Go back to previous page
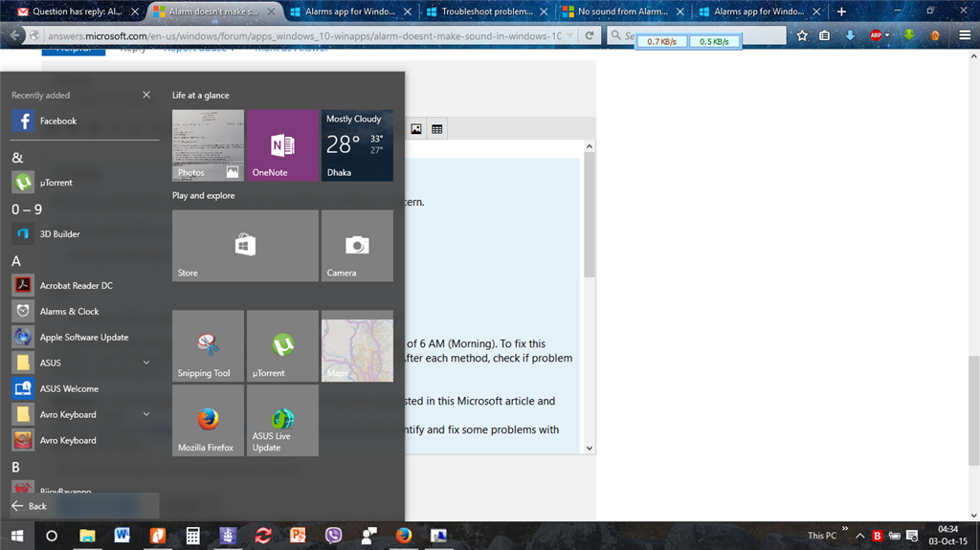This screenshot has width=980, height=550. point(15,35)
